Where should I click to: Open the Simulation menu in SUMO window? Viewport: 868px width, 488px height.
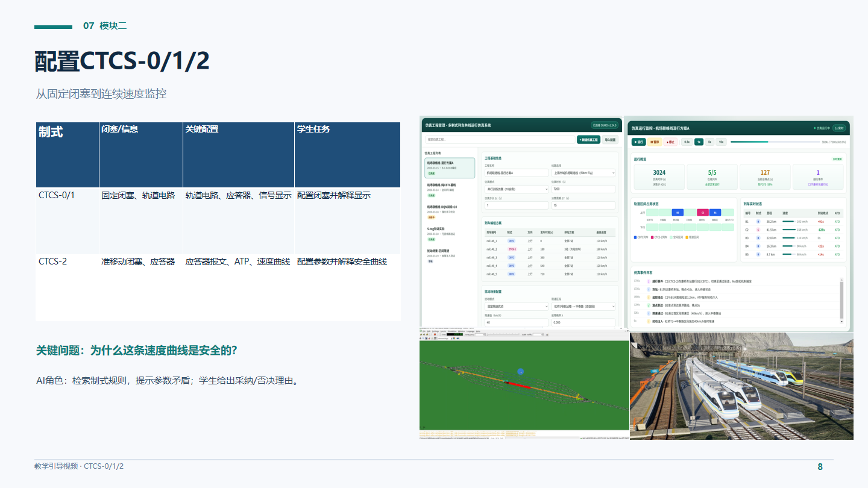click(x=452, y=331)
